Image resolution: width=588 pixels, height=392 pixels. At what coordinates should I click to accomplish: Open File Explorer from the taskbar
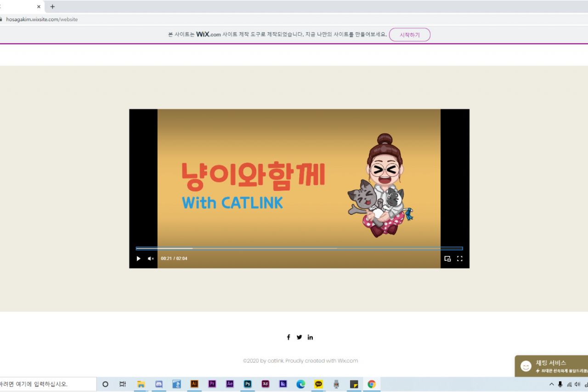point(141,384)
